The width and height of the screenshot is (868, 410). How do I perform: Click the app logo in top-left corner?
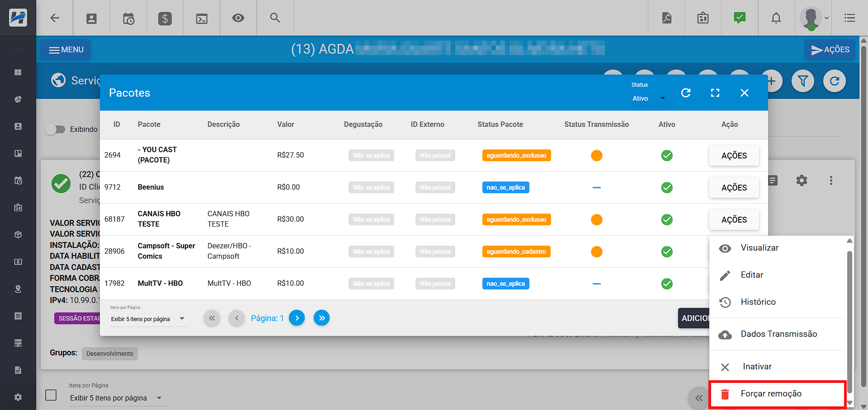point(18,18)
